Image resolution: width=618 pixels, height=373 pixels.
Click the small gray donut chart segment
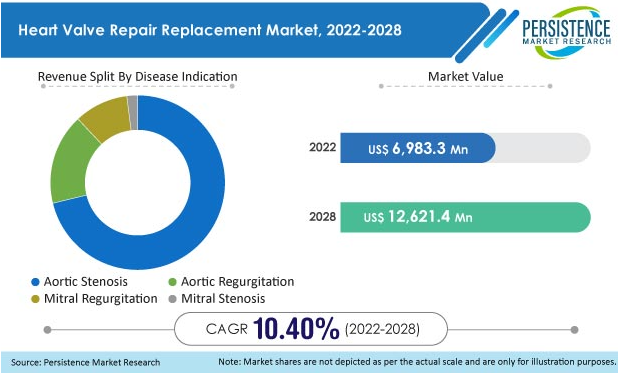click(x=133, y=112)
